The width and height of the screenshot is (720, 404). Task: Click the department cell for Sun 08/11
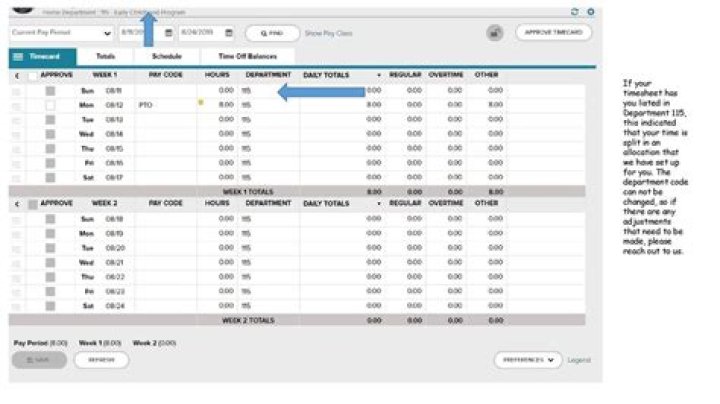pos(268,91)
